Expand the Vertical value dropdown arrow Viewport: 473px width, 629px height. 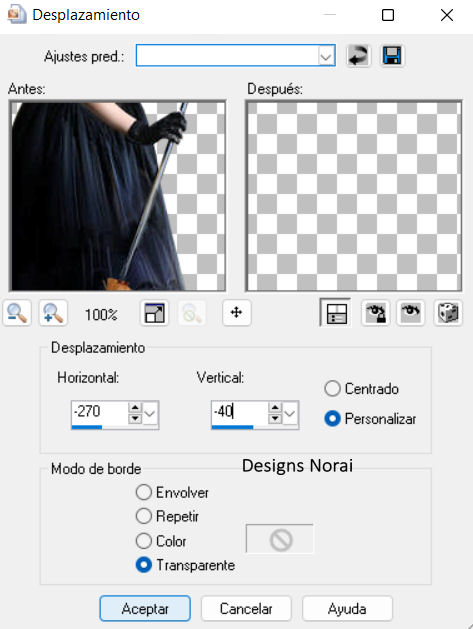(x=290, y=413)
